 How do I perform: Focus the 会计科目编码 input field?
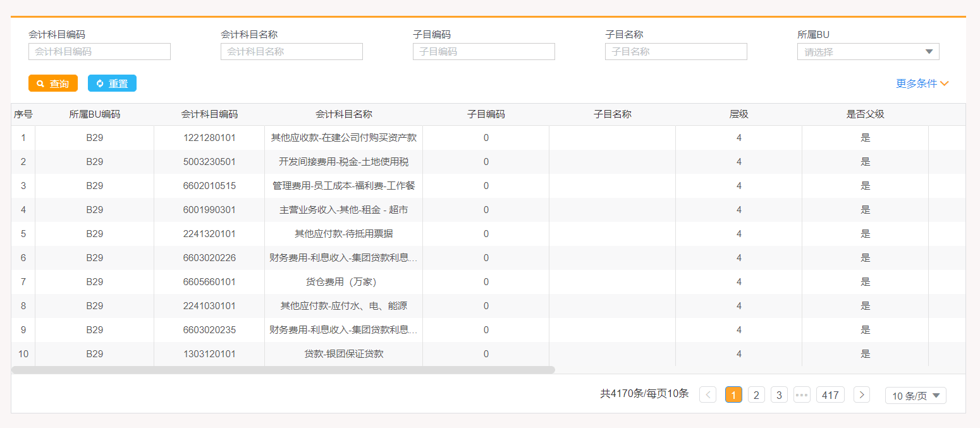pos(99,52)
